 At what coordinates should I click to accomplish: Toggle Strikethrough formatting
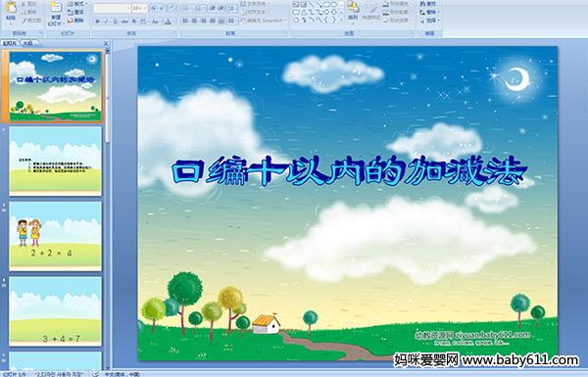click(124, 22)
